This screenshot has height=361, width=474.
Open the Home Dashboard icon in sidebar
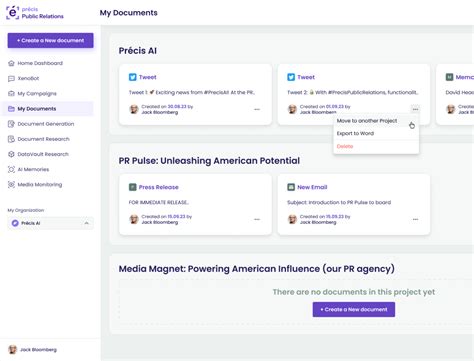tap(11, 63)
